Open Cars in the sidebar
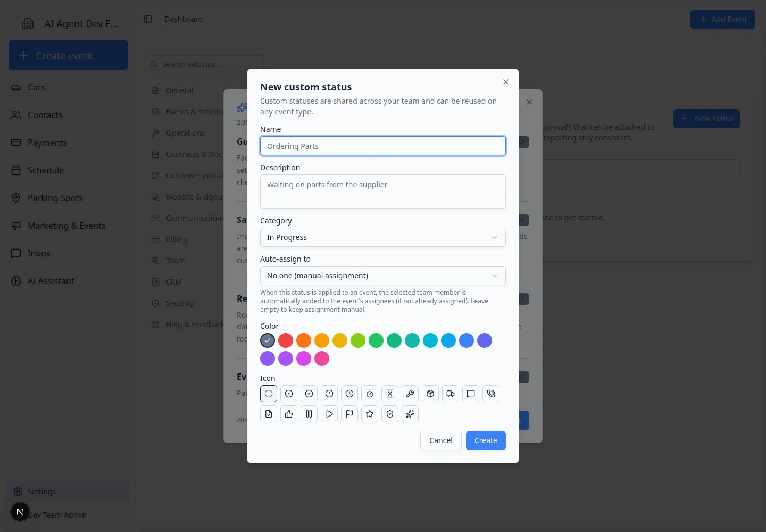The height and width of the screenshot is (532, 766). (68, 87)
